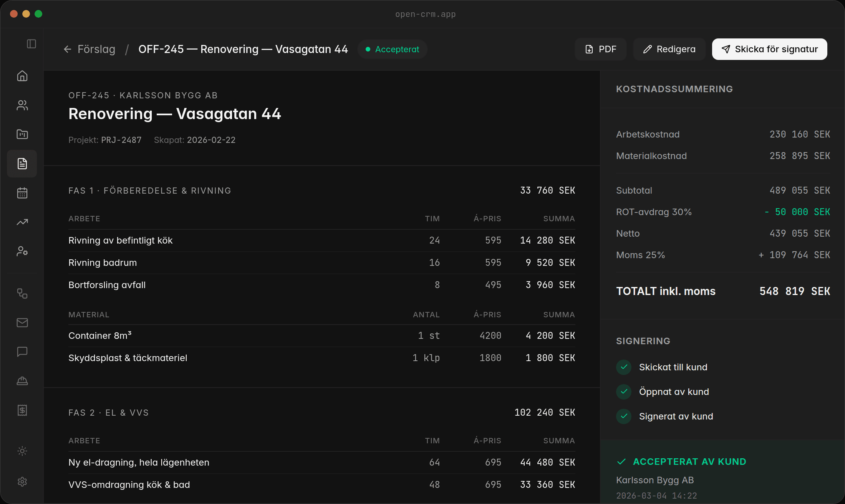Select 'Ny el-dragning, hela lägenheten' row
The width and height of the screenshot is (845, 504).
coord(322,463)
